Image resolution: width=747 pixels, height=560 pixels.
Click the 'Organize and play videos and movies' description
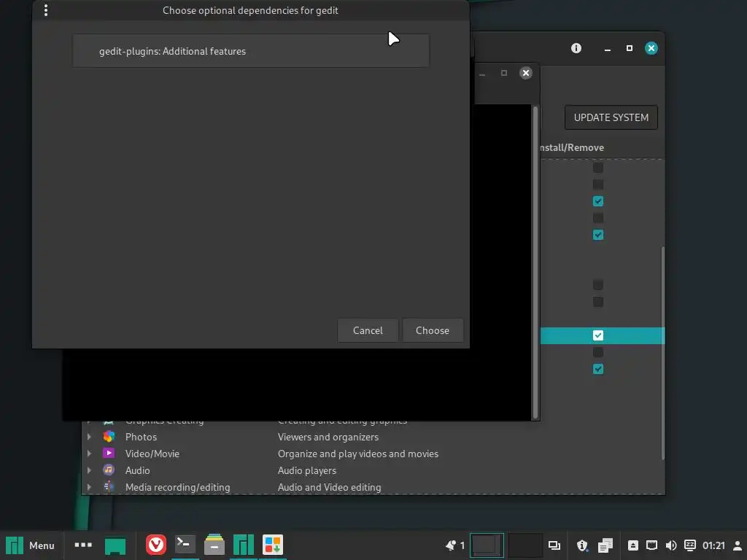[358, 454]
